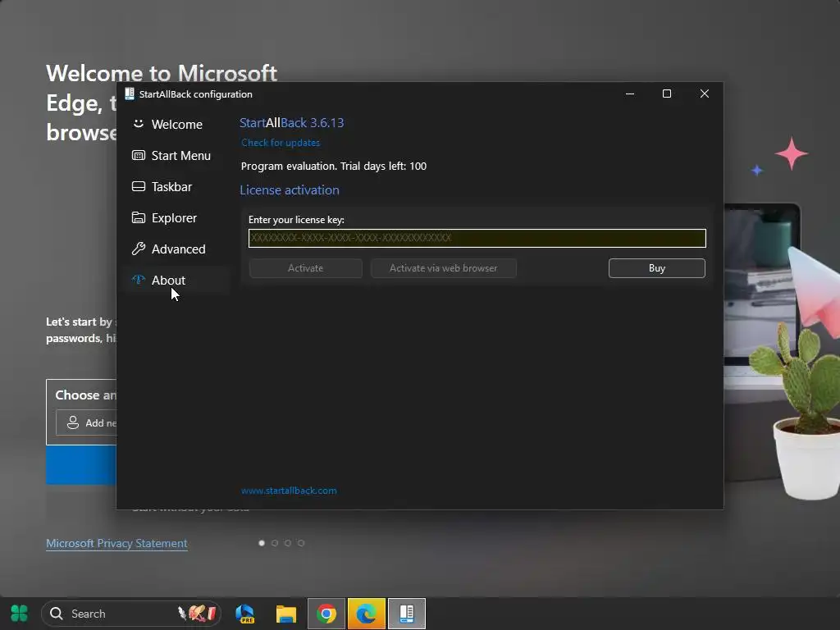Click the Check for updates link
This screenshot has width=840, height=630.
tap(281, 143)
